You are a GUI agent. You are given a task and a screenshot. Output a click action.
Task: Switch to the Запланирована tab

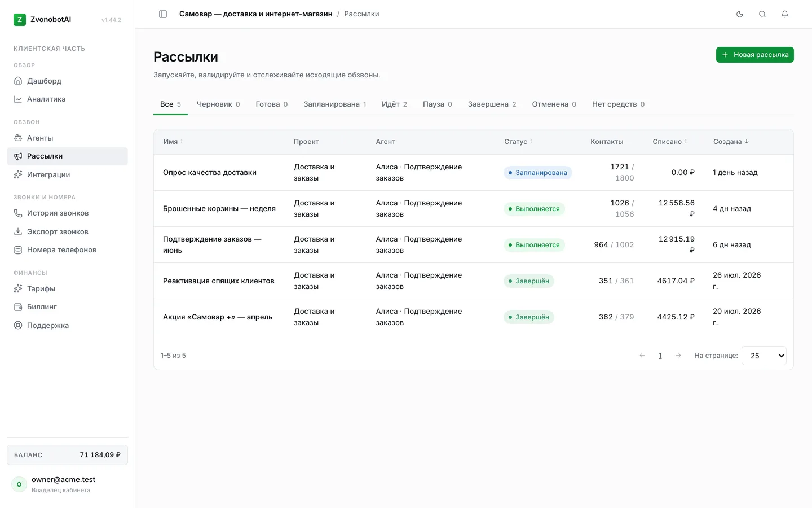click(x=335, y=104)
